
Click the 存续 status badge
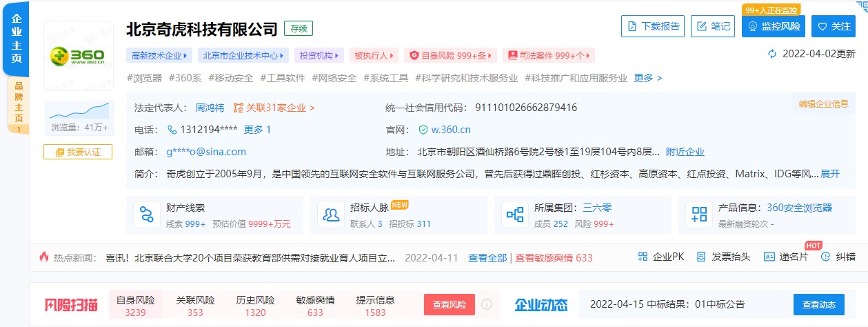pyautogui.click(x=299, y=29)
